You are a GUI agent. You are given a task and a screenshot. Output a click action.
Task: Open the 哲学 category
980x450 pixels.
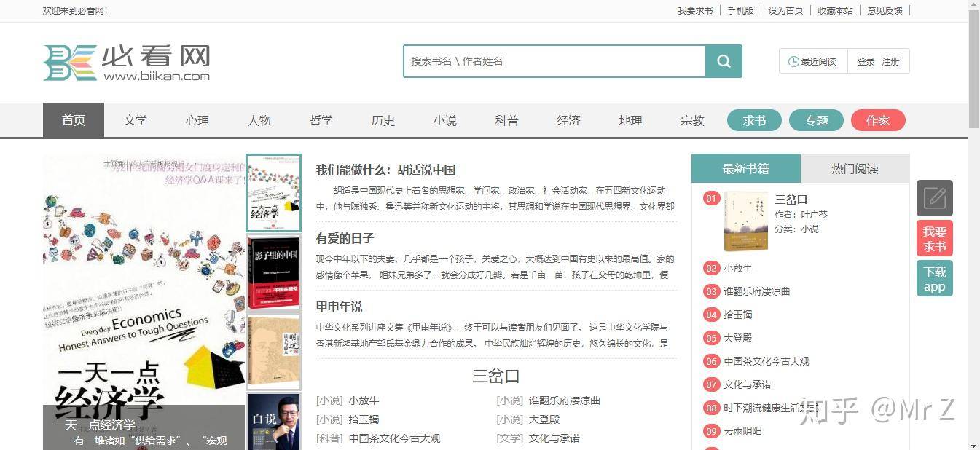(x=321, y=120)
